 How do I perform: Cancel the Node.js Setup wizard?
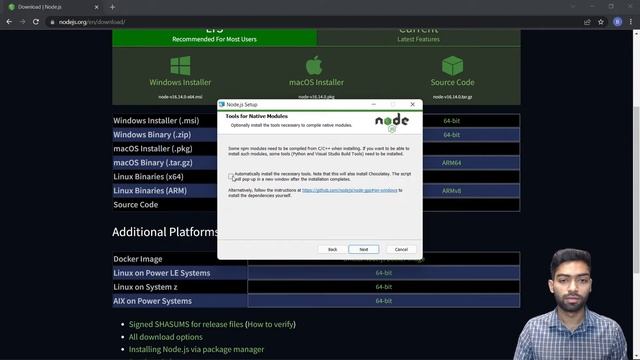(x=401, y=249)
